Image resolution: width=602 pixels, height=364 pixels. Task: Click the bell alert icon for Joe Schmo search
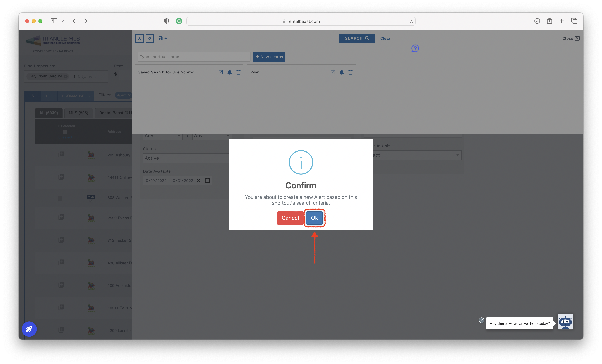click(229, 72)
